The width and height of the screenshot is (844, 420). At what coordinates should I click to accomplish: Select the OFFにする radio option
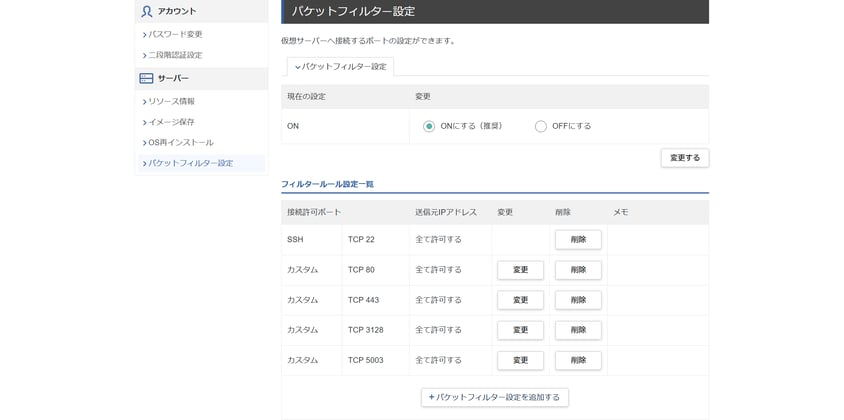click(x=541, y=126)
